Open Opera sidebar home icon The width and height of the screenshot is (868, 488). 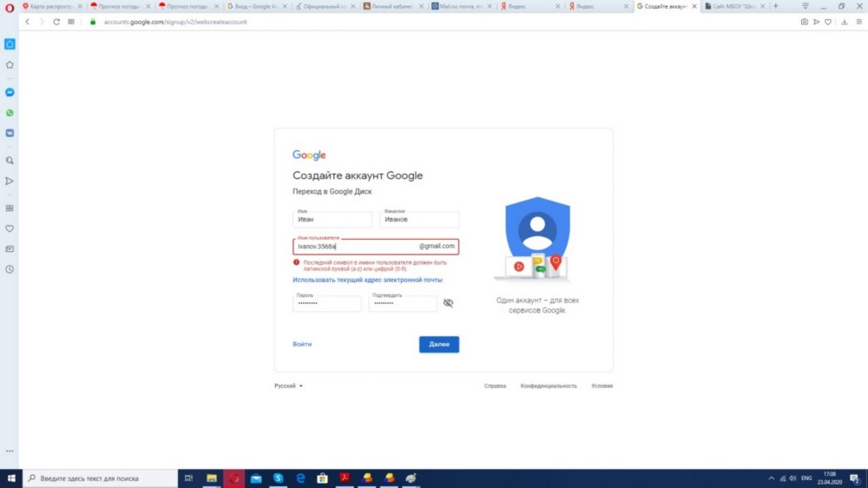(10, 43)
